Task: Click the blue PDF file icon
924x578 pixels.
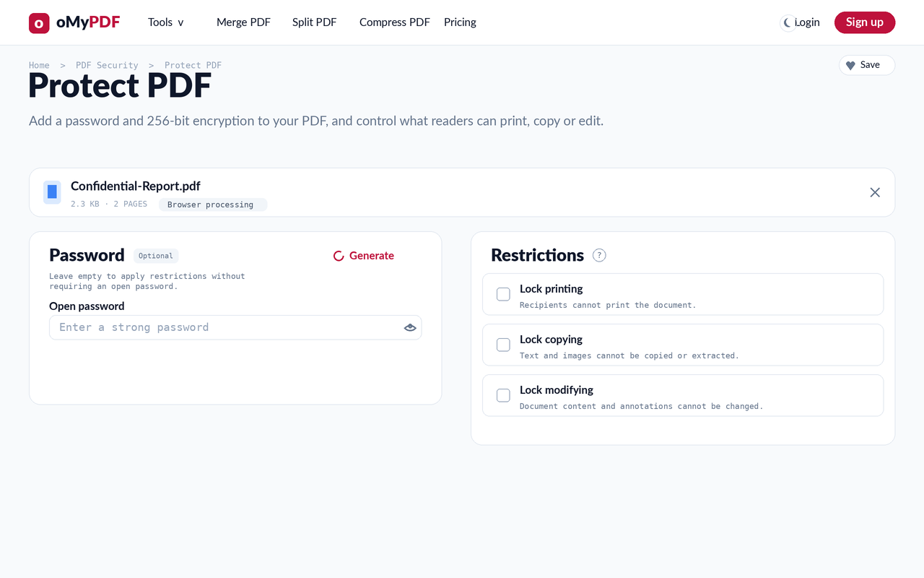Action: [52, 192]
